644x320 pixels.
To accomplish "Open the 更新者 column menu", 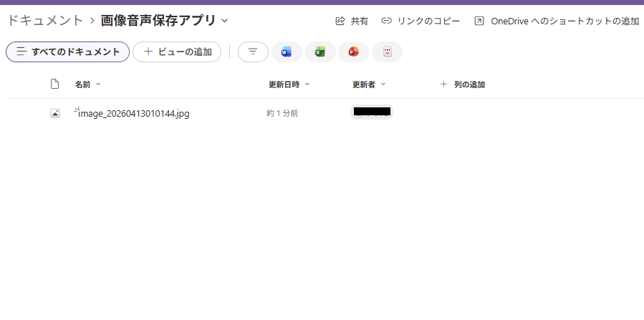I will click(369, 84).
